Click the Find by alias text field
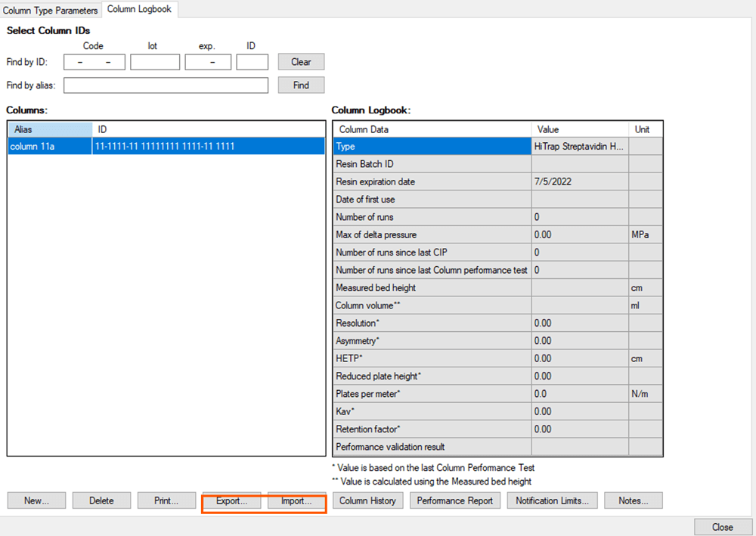756x536 pixels. click(166, 85)
